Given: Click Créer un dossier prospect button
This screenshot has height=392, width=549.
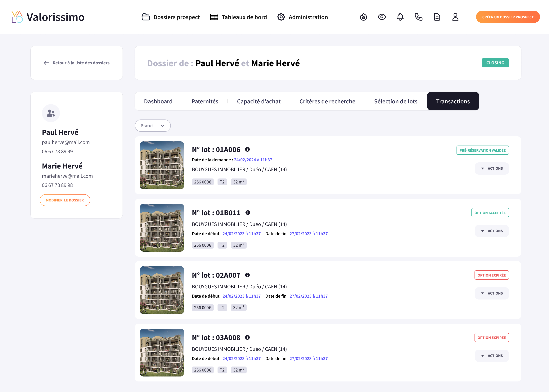Looking at the screenshot, I should point(507,17).
